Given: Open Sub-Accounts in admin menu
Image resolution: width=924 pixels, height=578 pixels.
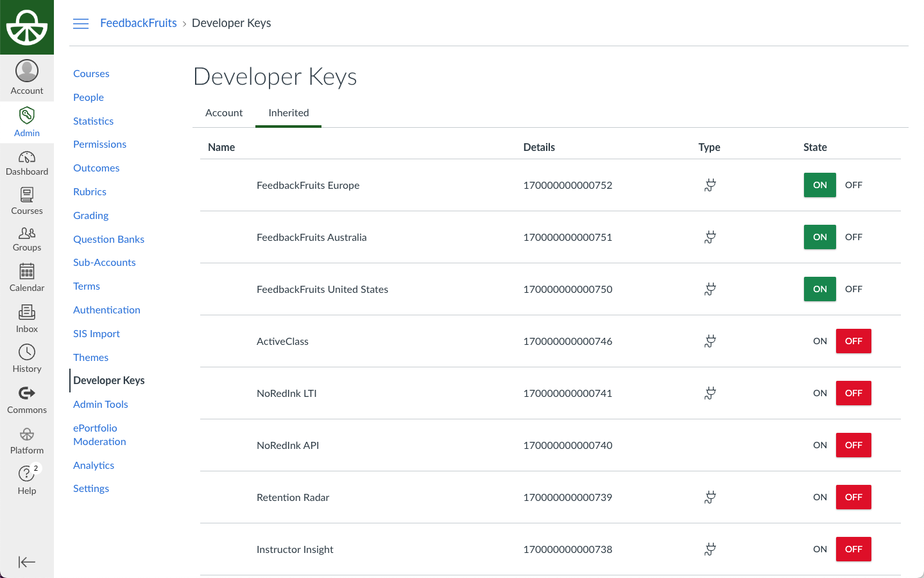Looking at the screenshot, I should click(105, 262).
